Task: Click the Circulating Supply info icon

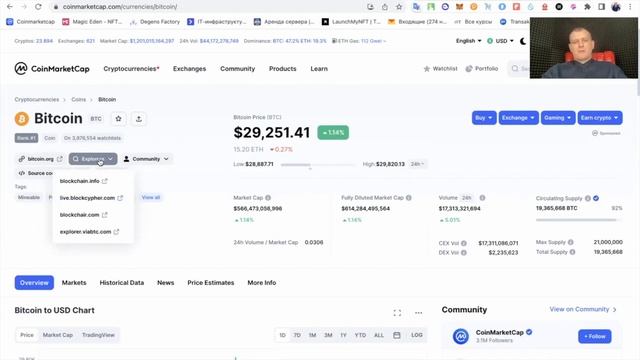Action: click(x=588, y=198)
